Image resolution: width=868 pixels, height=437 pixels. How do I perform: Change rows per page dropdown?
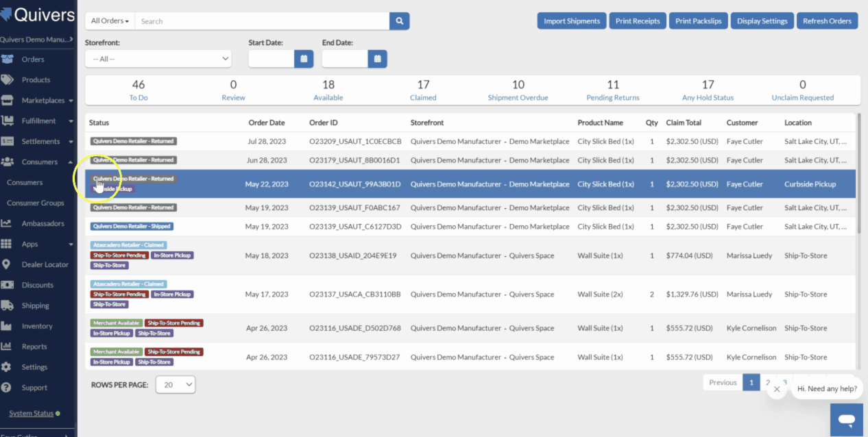click(176, 385)
